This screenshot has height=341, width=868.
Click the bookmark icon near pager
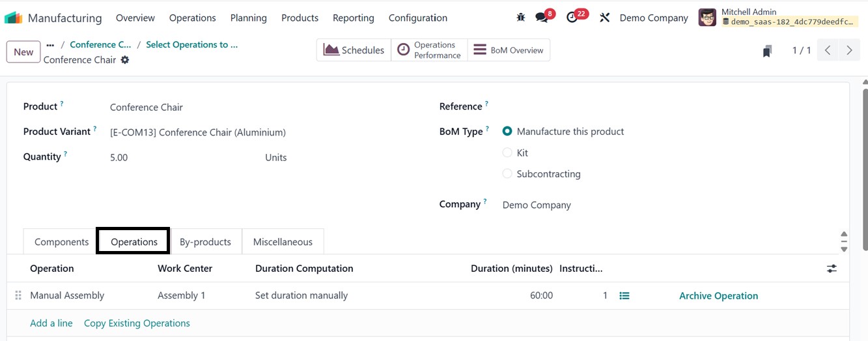[x=768, y=51]
